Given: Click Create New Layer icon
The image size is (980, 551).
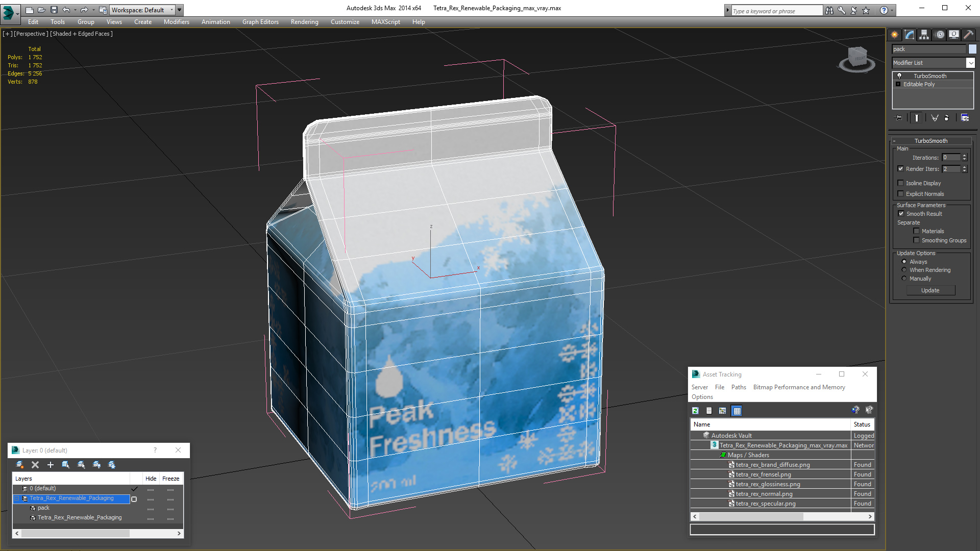Looking at the screenshot, I should pyautogui.click(x=20, y=465).
